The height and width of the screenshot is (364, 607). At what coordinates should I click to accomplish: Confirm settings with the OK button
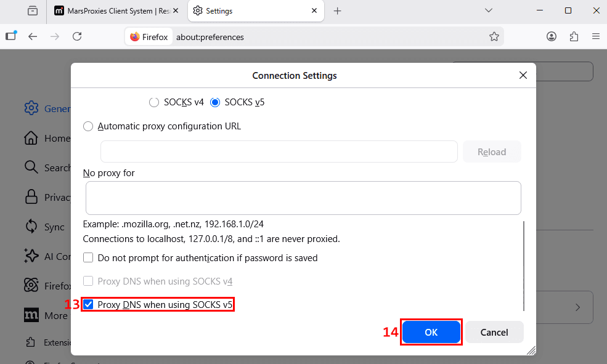(431, 332)
